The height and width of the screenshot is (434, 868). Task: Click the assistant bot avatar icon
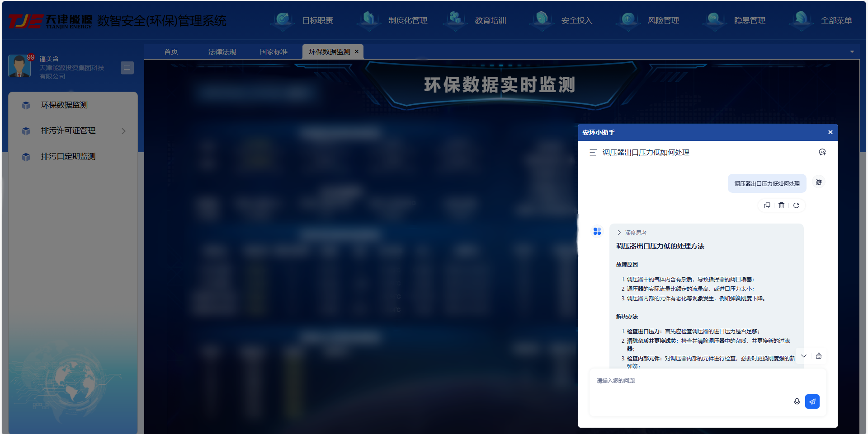pos(597,231)
